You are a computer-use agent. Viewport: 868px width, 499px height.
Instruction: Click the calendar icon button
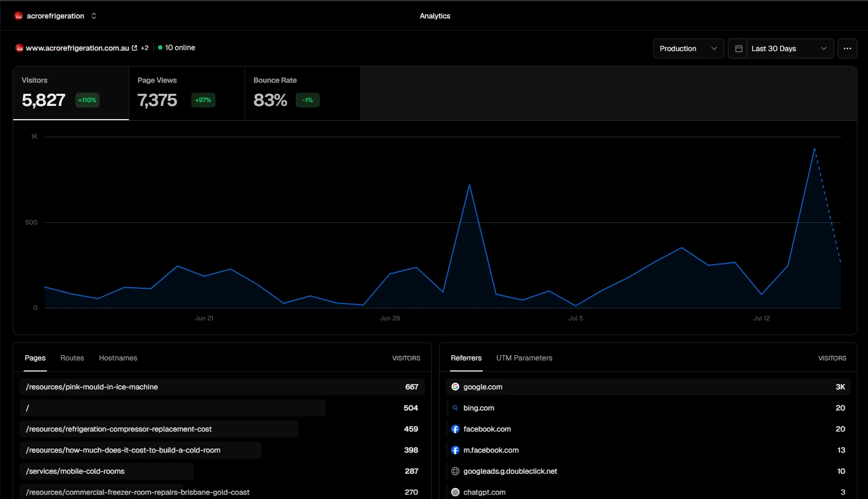[738, 48]
